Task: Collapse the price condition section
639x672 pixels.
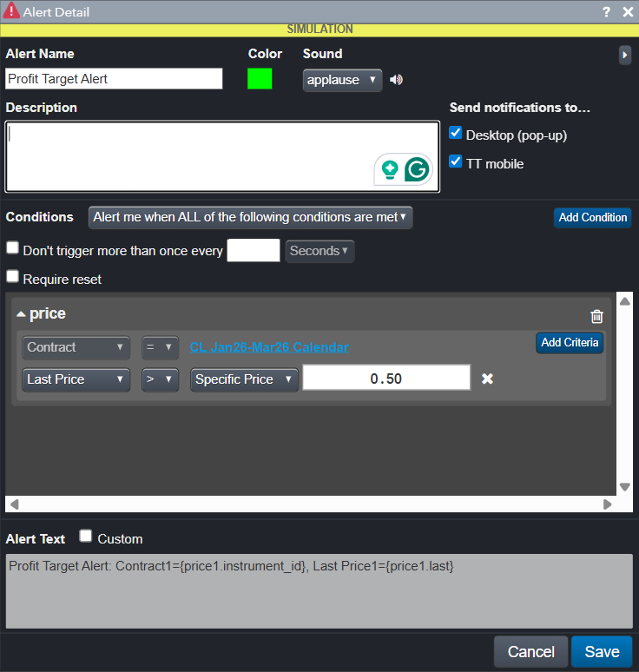Action: tap(21, 314)
